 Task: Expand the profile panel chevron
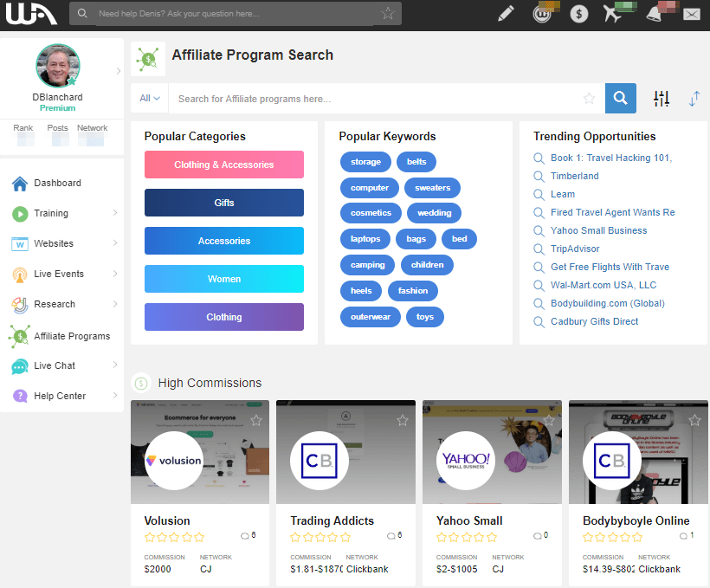pyautogui.click(x=118, y=71)
